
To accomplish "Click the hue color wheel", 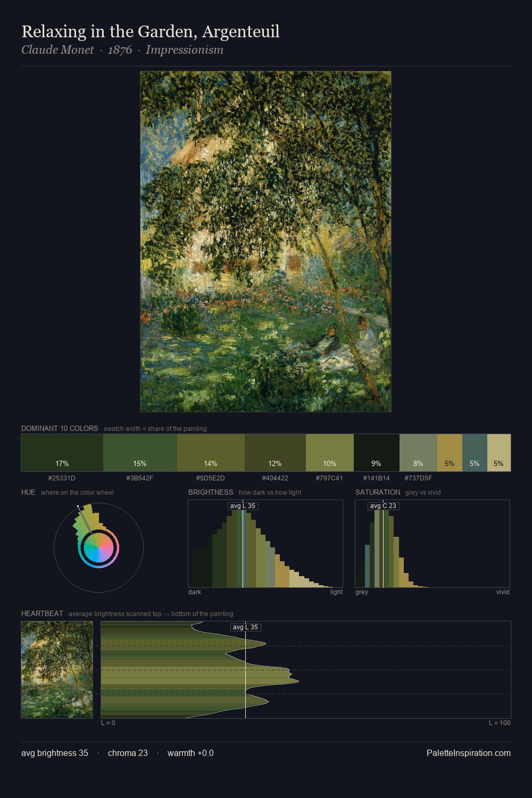I will point(98,547).
